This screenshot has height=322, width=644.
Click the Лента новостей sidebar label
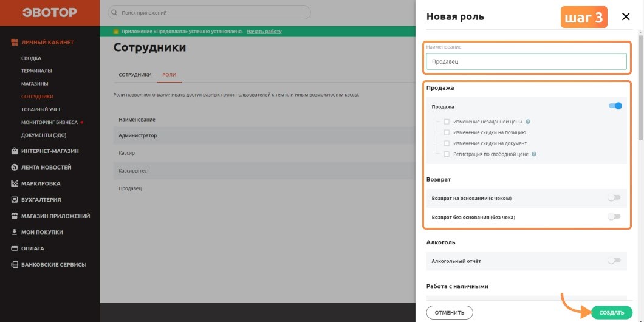coord(46,167)
